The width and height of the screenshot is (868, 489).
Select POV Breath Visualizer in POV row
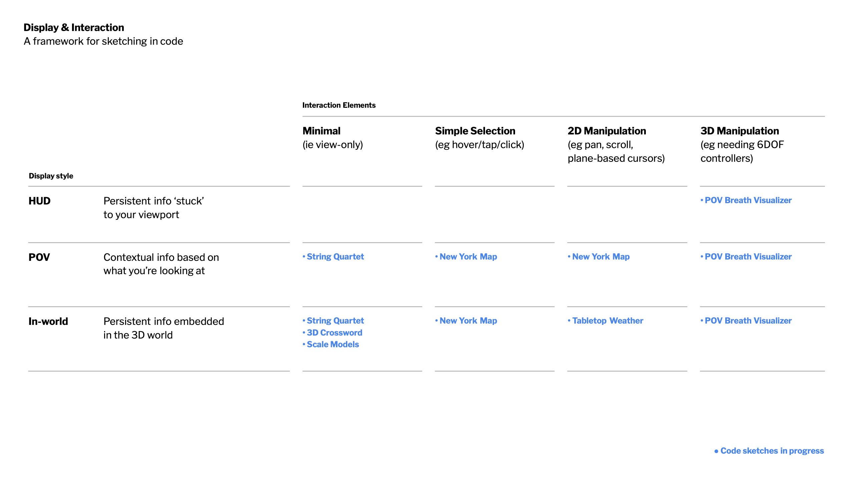(748, 257)
